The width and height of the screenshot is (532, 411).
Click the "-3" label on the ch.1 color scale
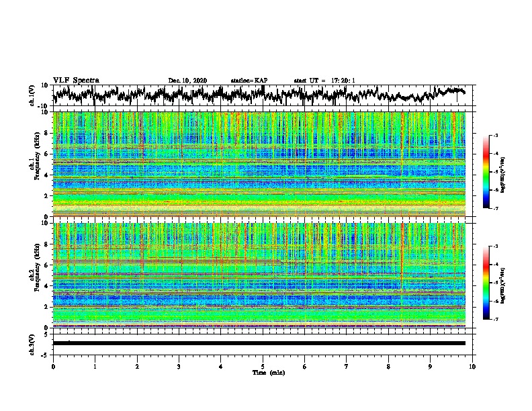click(495, 135)
